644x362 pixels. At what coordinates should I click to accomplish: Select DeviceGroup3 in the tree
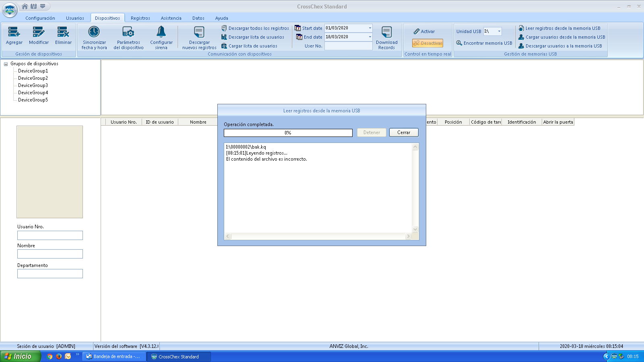coord(33,85)
